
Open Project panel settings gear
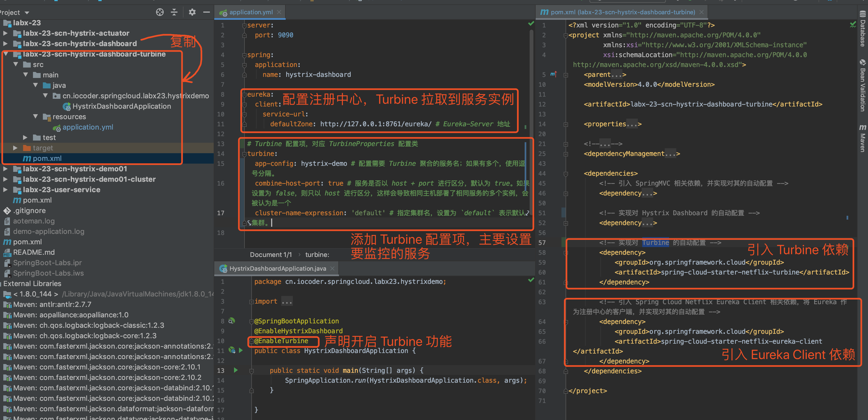click(192, 12)
